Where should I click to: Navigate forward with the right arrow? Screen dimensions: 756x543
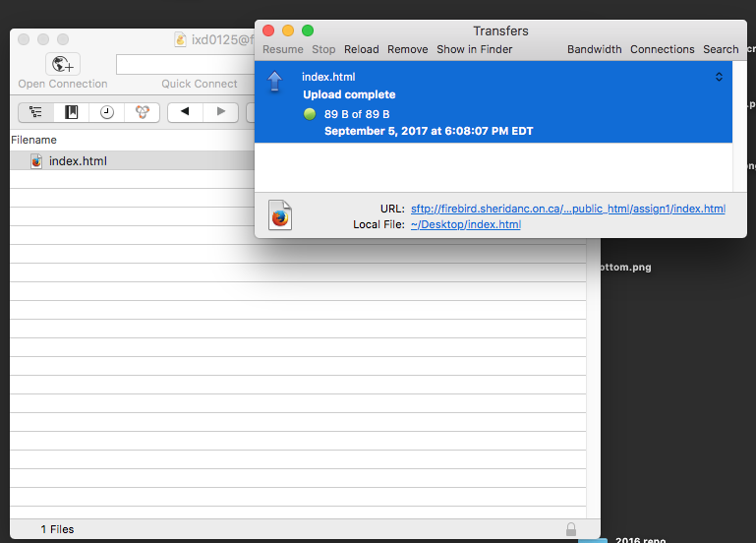pyautogui.click(x=221, y=112)
